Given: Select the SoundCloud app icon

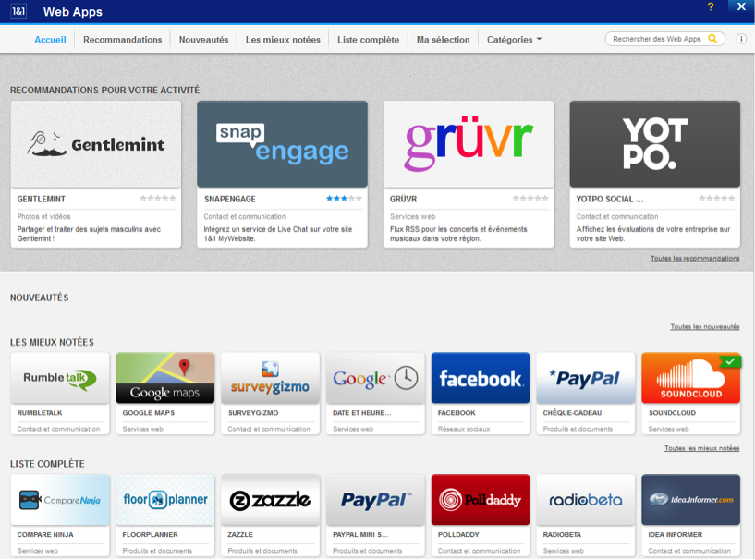Looking at the screenshot, I should point(690,378).
